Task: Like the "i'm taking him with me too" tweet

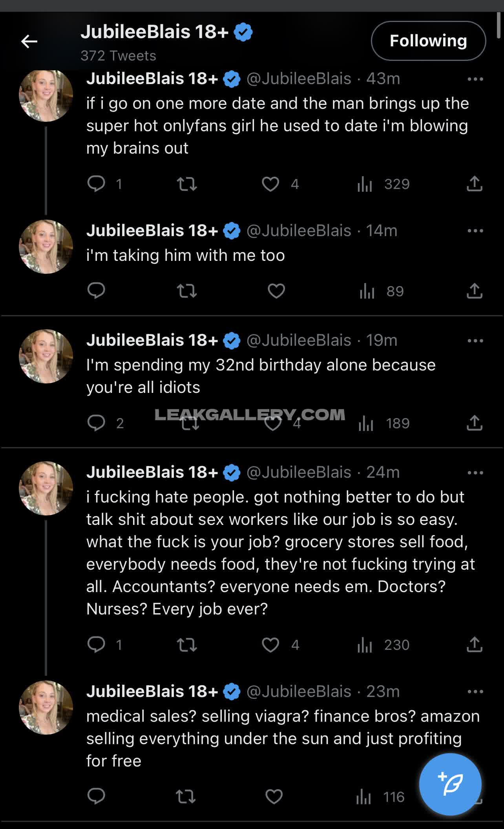Action: 276,291
